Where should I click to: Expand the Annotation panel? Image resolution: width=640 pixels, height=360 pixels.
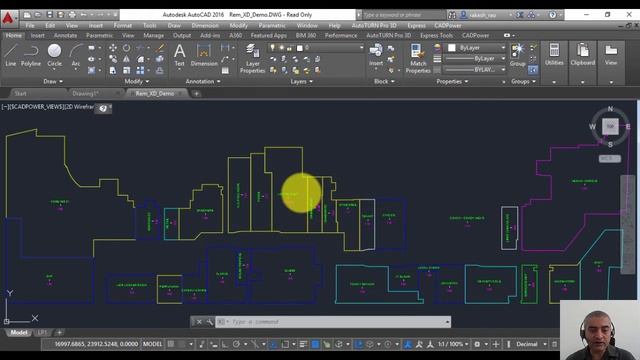203,81
